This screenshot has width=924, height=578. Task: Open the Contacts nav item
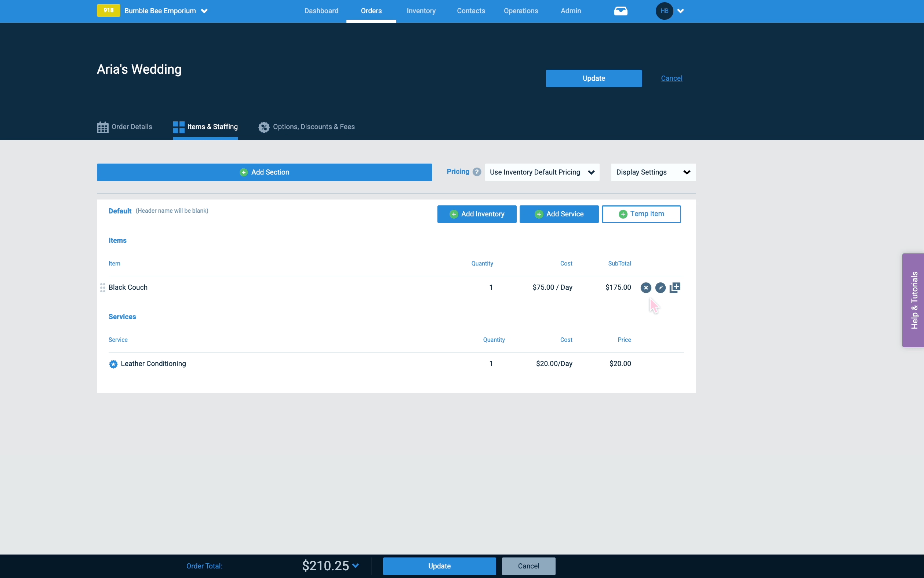coord(471,11)
